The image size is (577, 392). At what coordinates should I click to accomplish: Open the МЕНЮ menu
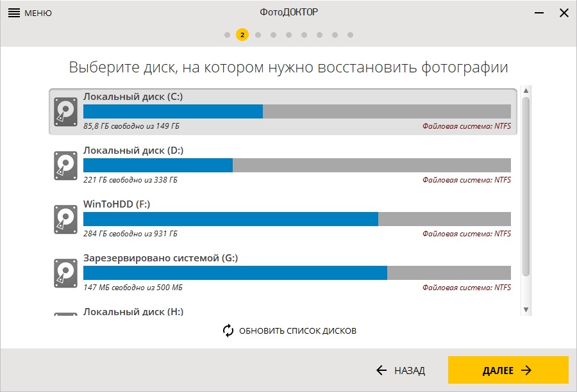point(38,13)
